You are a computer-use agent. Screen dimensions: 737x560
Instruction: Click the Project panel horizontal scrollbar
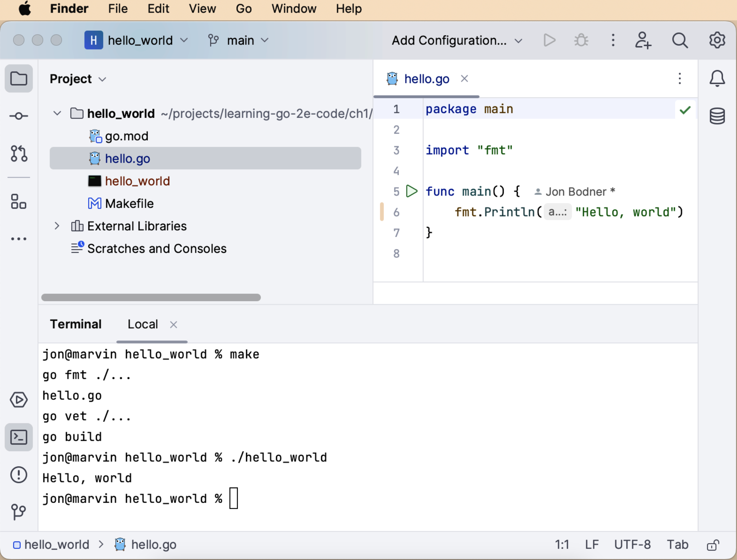coord(151,297)
